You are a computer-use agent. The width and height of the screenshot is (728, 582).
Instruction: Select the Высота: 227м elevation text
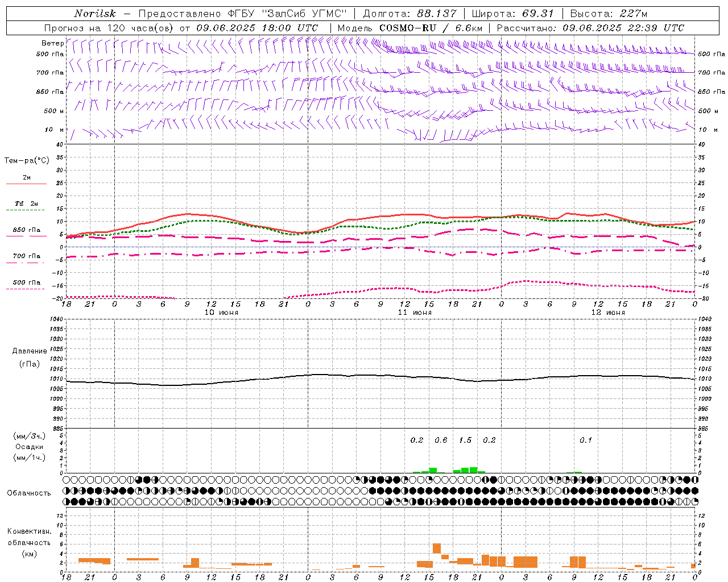tap(609, 14)
